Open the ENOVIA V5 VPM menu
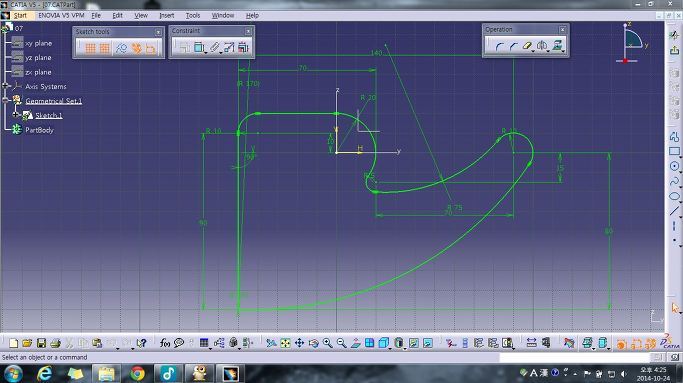The height and width of the screenshot is (383, 683). click(61, 15)
